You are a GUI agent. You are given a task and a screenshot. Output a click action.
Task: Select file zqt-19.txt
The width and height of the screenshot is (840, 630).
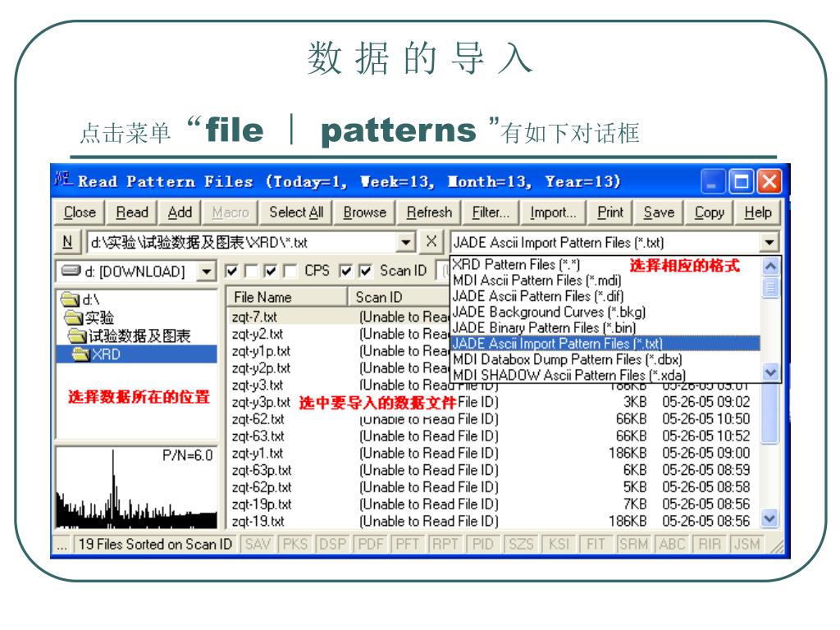258,521
